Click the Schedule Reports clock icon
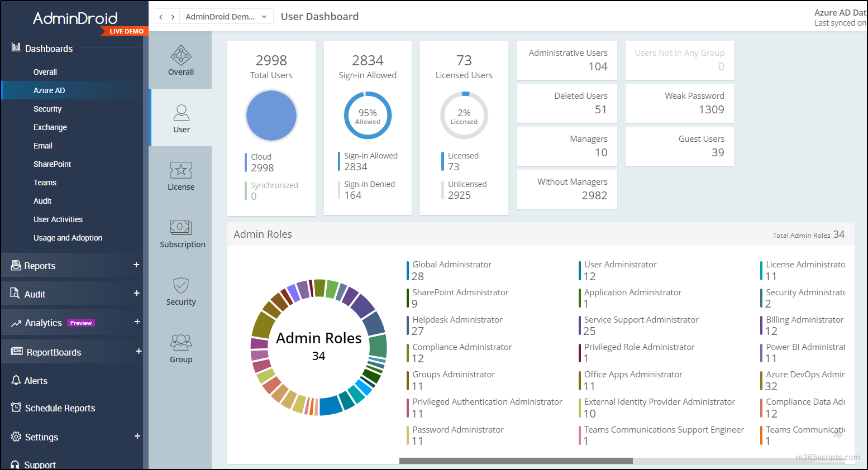Image resolution: width=868 pixels, height=470 pixels. [x=16, y=407]
